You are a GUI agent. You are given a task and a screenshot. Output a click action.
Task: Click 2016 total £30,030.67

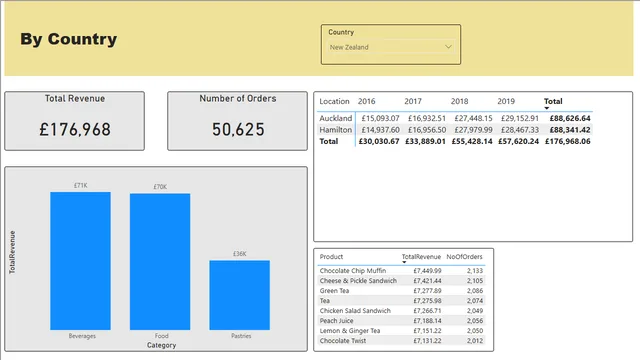379,141
